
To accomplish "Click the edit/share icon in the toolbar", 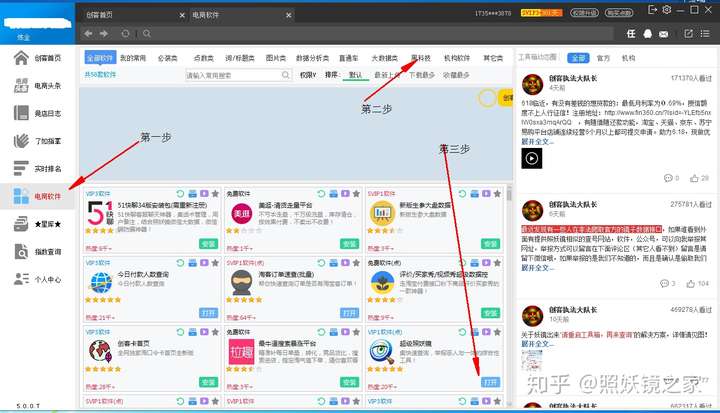I will (688, 34).
